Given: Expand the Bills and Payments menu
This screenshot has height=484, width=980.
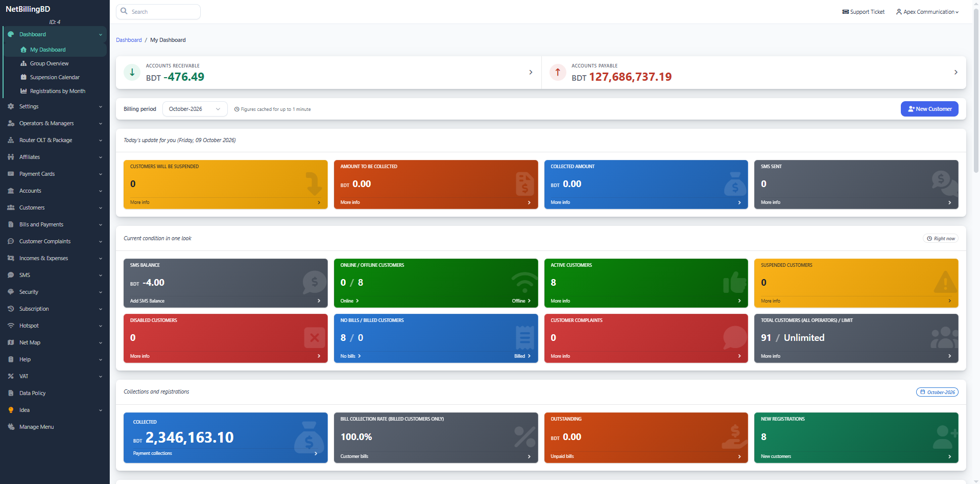Looking at the screenshot, I should pyautogui.click(x=55, y=224).
